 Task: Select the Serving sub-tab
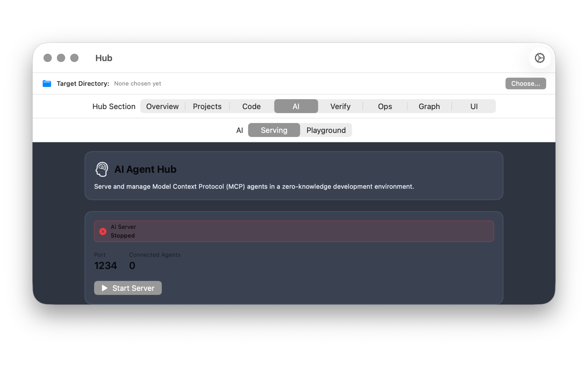[x=274, y=130]
